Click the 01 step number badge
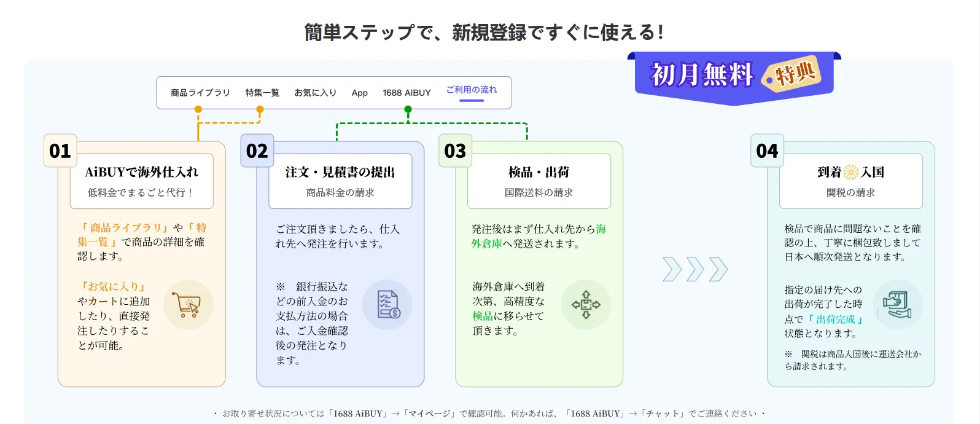Image resolution: width=980 pixels, height=424 pixels. coord(60,151)
